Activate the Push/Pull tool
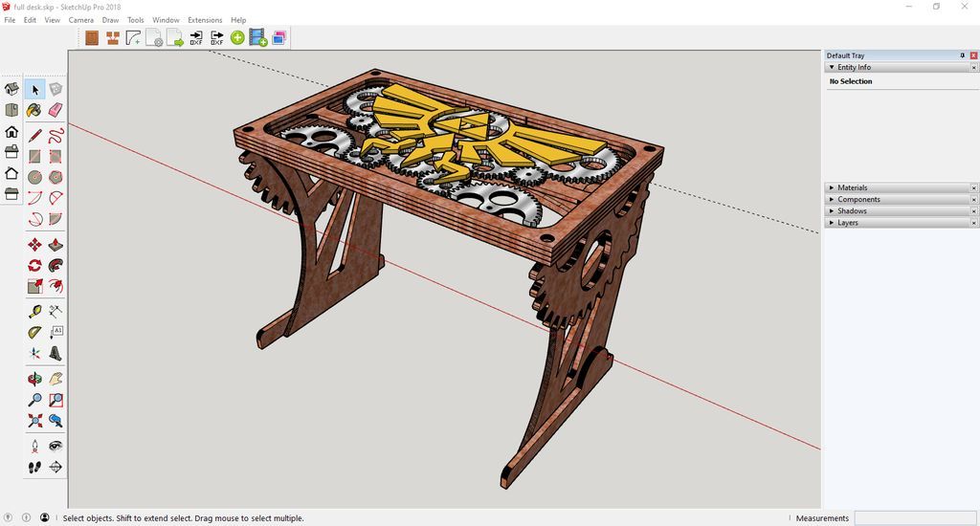The height and width of the screenshot is (526, 980). (56, 244)
